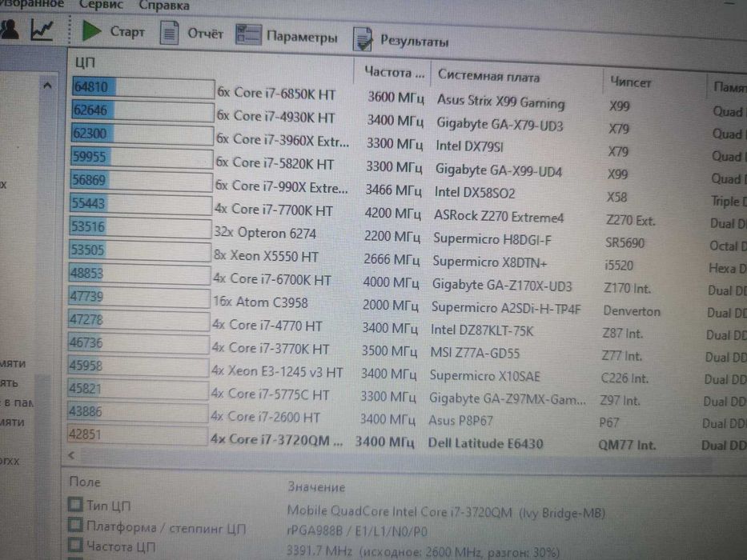Open the Избранное menu

(x=31, y=4)
